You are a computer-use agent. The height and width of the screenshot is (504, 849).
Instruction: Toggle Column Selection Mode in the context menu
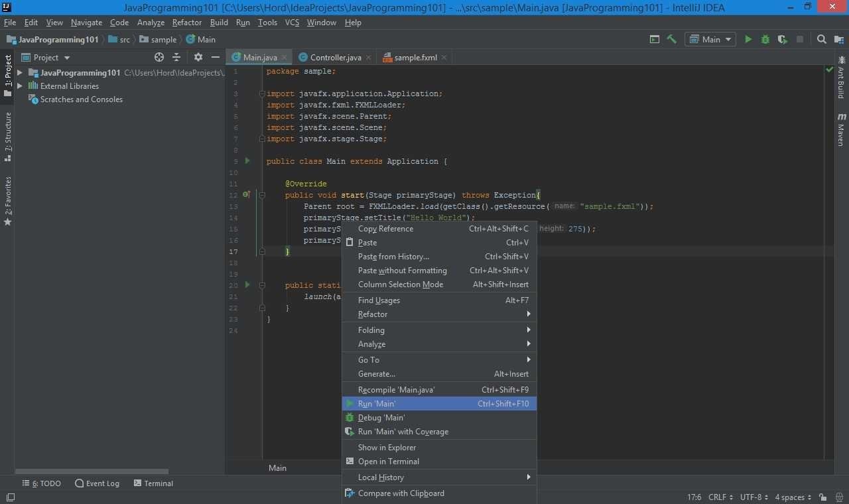click(x=439, y=284)
